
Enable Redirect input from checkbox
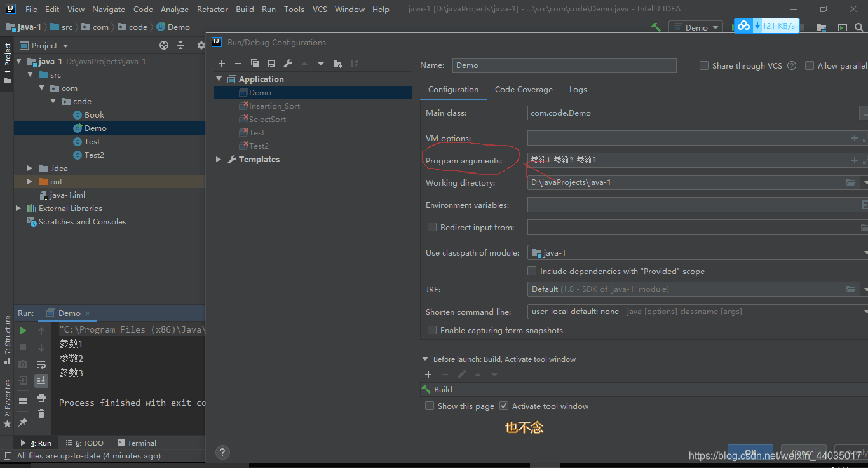[432, 227]
